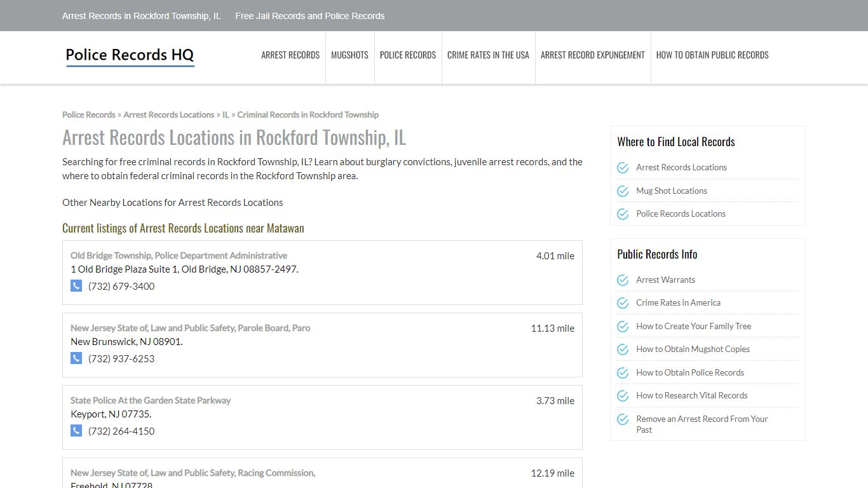This screenshot has width=868, height=488.
Task: Click checkmark icon beside How to Research Vital Records
Action: (623, 396)
